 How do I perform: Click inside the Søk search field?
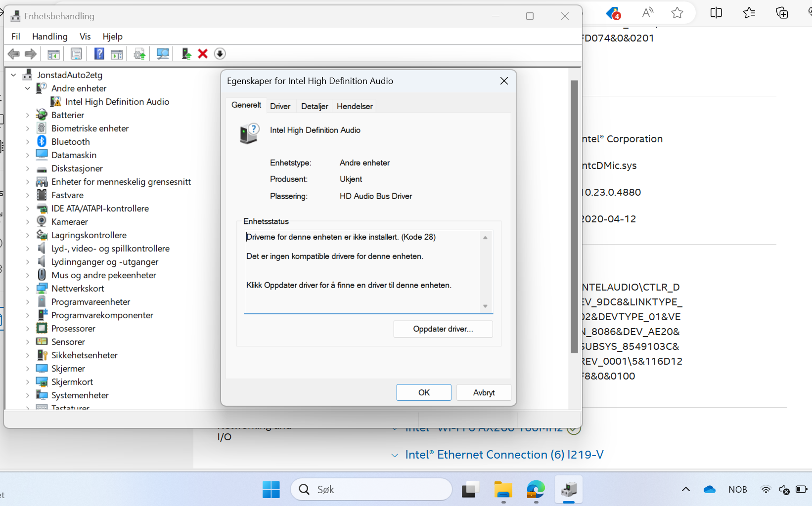click(371, 489)
